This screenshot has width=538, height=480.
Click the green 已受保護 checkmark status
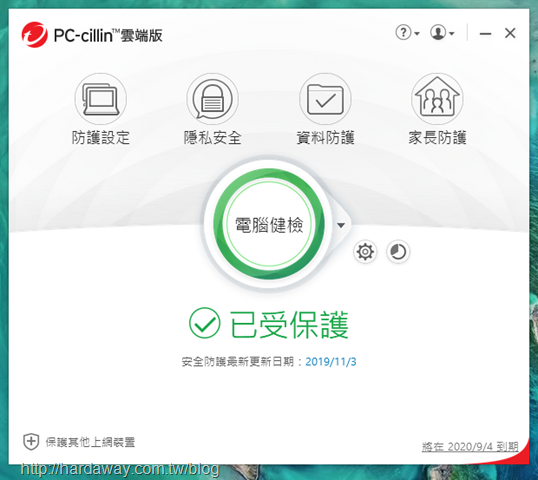(269, 324)
